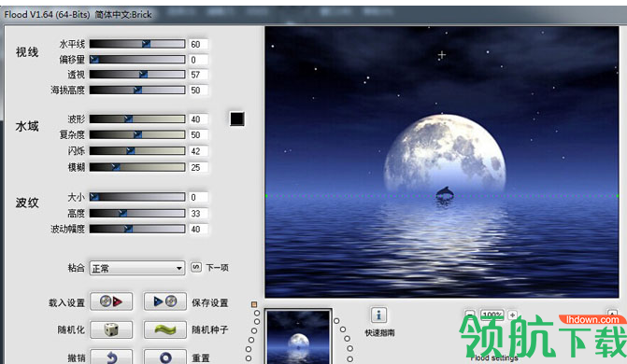Click the 下一项 next item label
Image resolution: width=627 pixels, height=364 pixels.
[217, 268]
